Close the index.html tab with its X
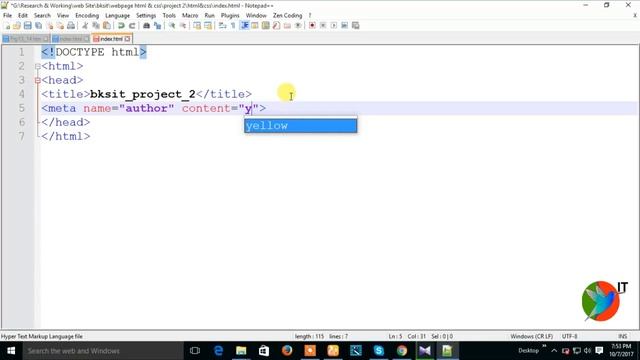640x360 pixels. [127, 39]
